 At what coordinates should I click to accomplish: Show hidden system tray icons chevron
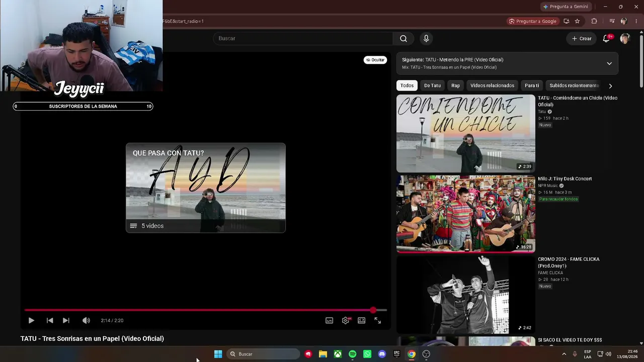point(563,354)
